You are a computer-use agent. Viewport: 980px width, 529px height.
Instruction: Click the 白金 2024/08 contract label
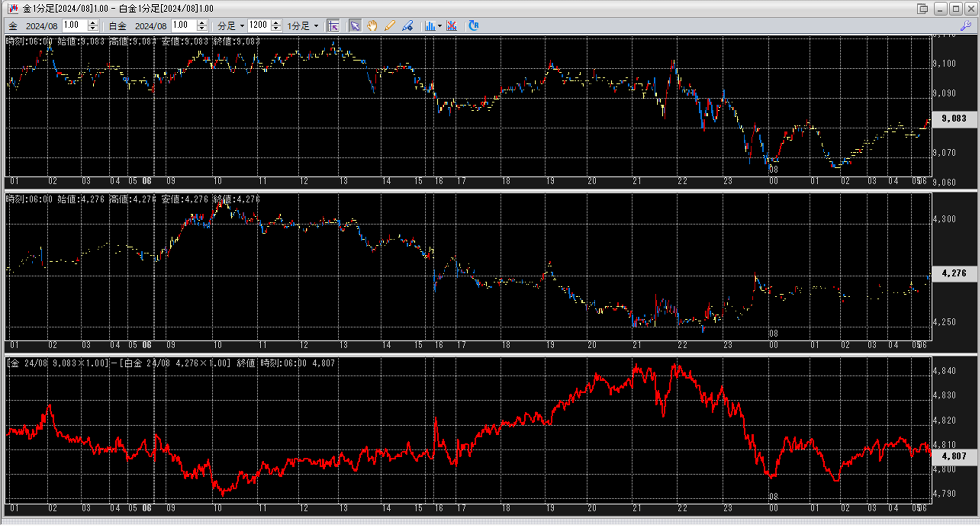150,26
